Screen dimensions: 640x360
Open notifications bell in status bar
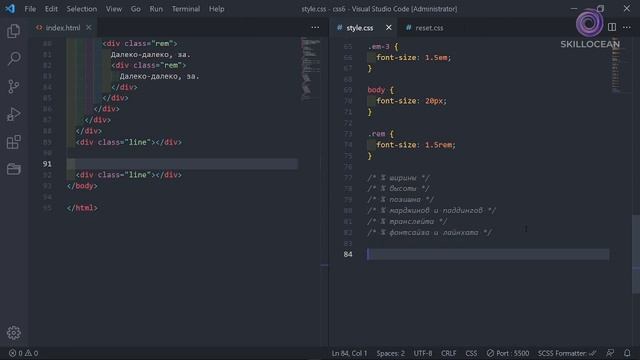pyautogui.click(x=627, y=353)
